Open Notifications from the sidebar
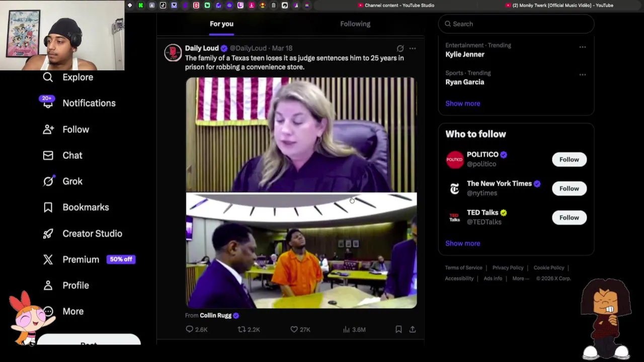This screenshot has width=644, height=362. (89, 103)
